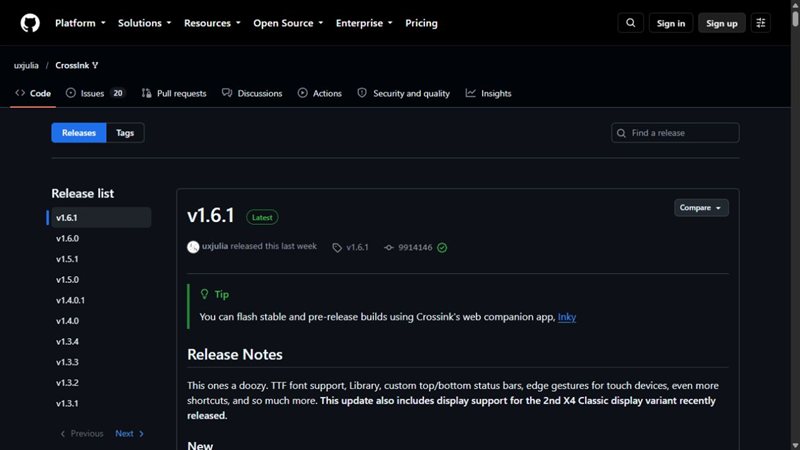Viewport: 800px width, 450px height.
Task: Go to Next page of release list
Action: 130,434
